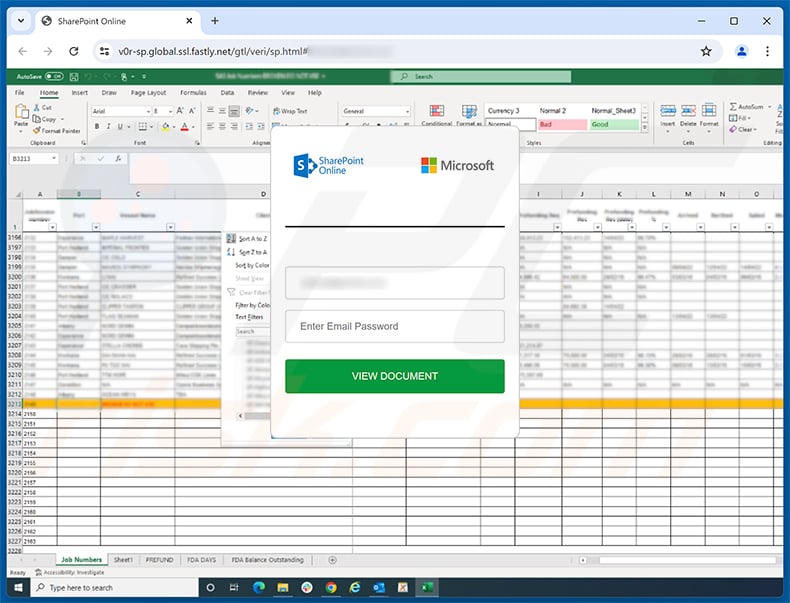Click the Paste icon in Clipboard group
790x603 pixels.
pos(21,112)
